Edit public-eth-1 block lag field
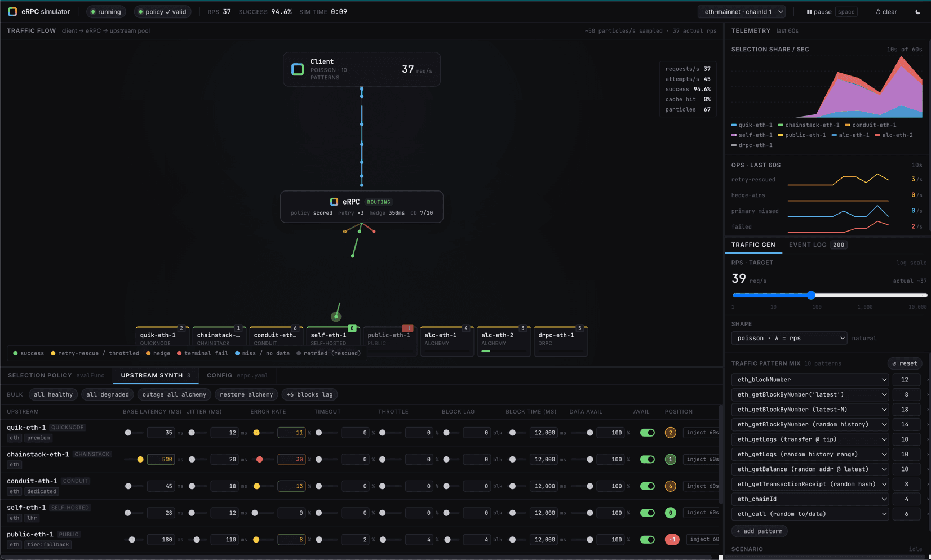Viewport: 931px width, 560px height. 477,539
